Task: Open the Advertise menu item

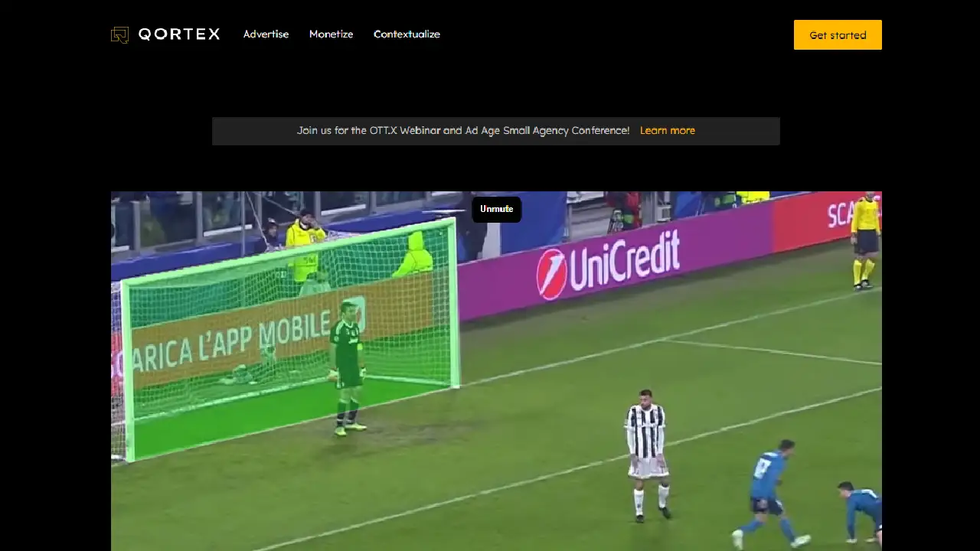Action: pyautogui.click(x=266, y=34)
